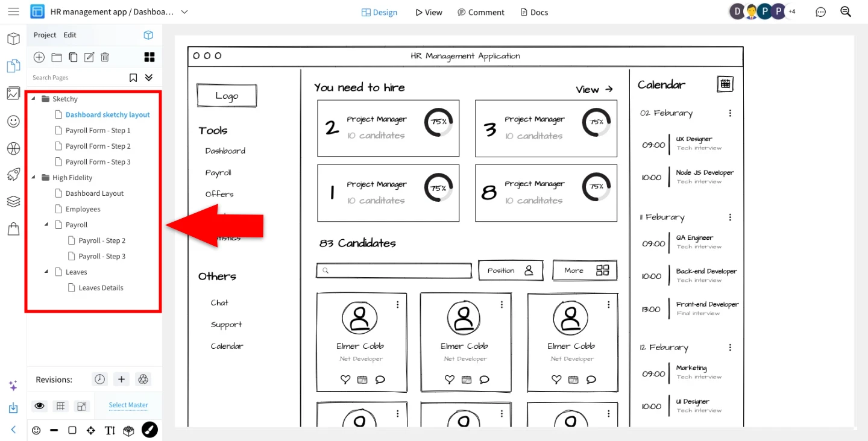The width and height of the screenshot is (868, 441).
Task: Open the stacked layers panel in sidebar
Action: pos(13,202)
